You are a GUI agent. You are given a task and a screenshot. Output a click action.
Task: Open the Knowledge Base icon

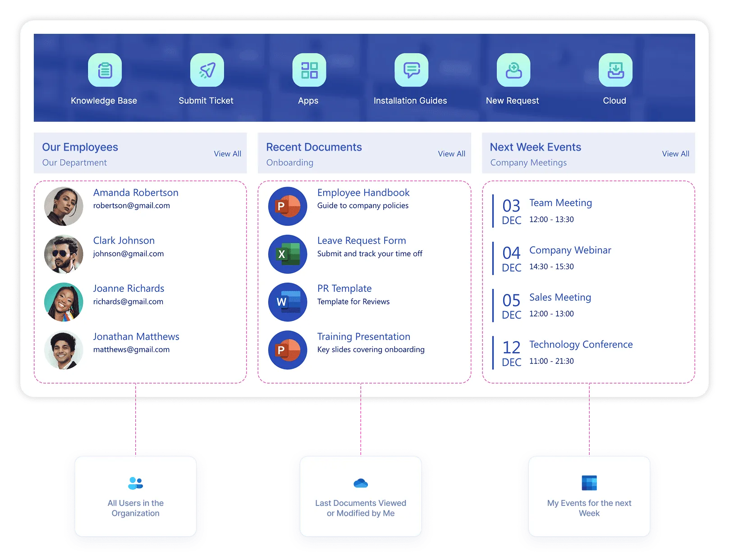[x=105, y=70]
